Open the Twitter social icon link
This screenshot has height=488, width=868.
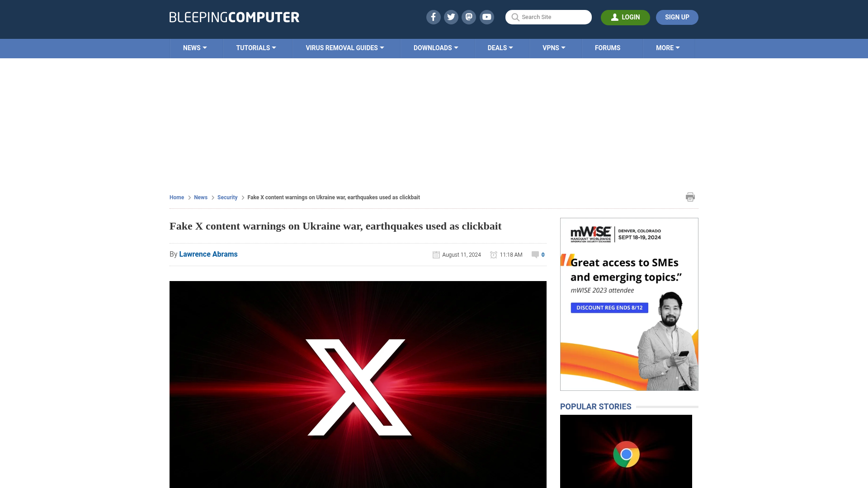pyautogui.click(x=451, y=17)
